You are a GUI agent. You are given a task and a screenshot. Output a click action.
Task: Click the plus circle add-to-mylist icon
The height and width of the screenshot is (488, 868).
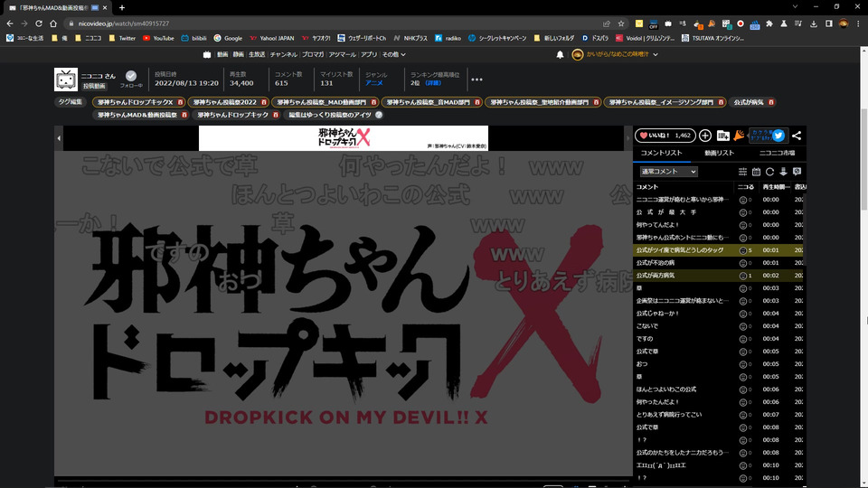(x=704, y=136)
